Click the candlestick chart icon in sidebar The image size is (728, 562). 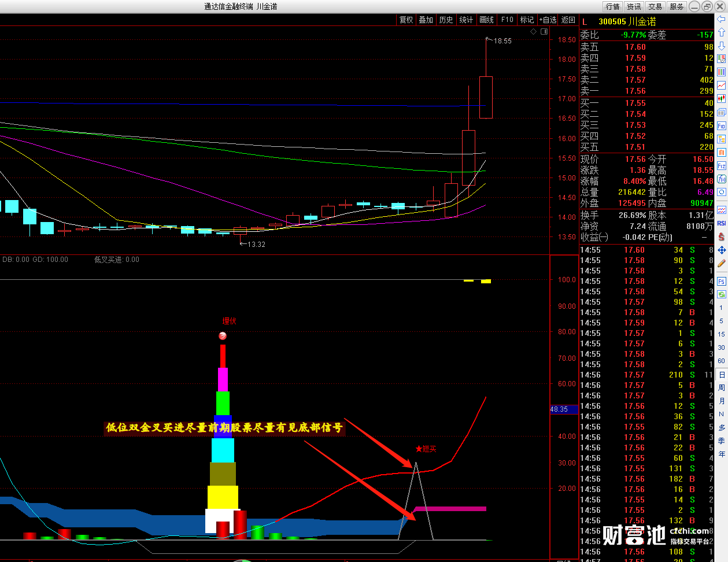[x=722, y=99]
